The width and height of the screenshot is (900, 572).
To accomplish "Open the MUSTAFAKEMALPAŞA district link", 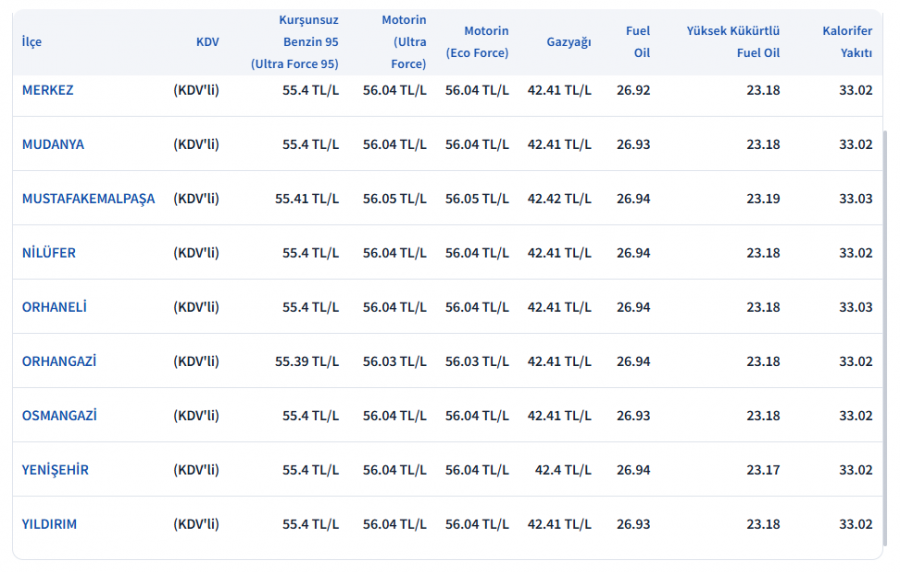I will tap(88, 198).
